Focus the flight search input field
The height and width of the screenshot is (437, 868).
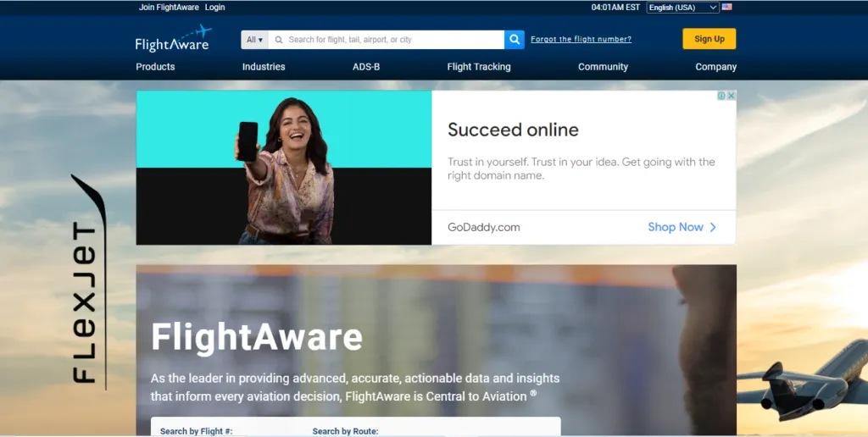click(387, 40)
